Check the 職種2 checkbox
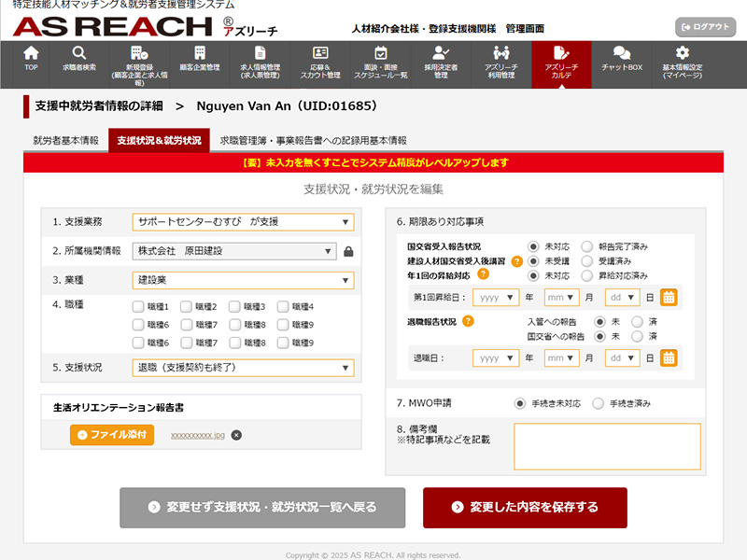The width and height of the screenshot is (747, 560). click(186, 307)
